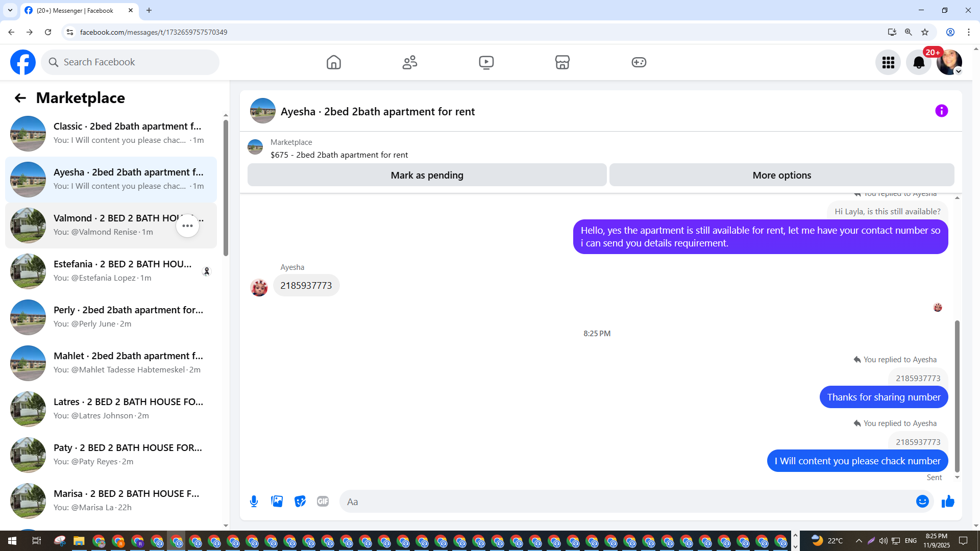The height and width of the screenshot is (551, 980).
Task: Close the Messenger | Facebook tab
Action: point(131,10)
